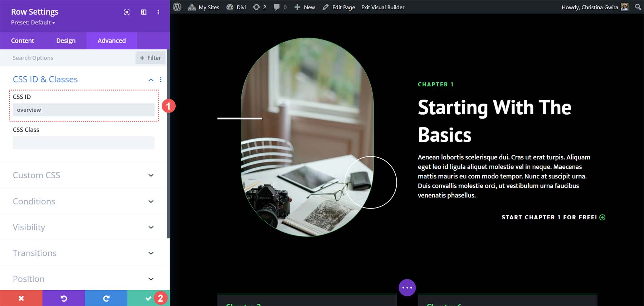The width and height of the screenshot is (644, 306).
Task: Click the purple three-dots builder button
Action: click(407, 288)
